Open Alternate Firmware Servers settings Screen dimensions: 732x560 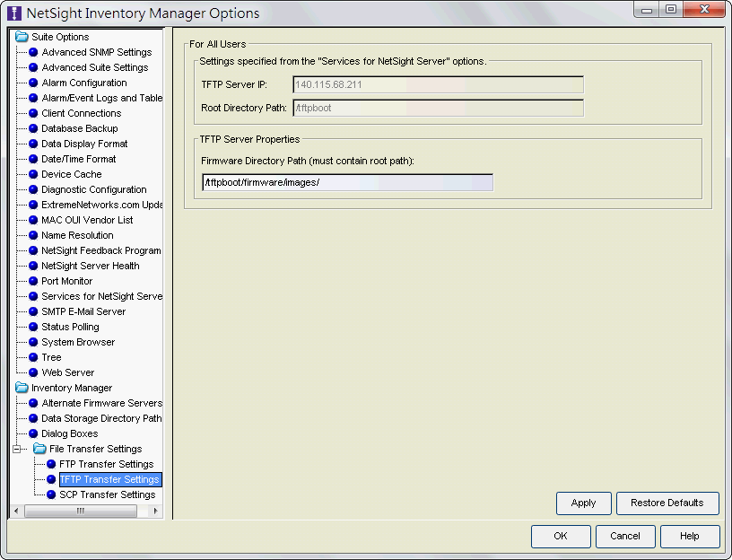(x=101, y=403)
